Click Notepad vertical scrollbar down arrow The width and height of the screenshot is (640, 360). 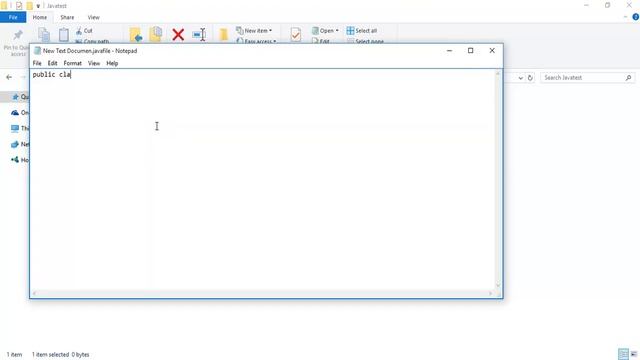[498, 284]
